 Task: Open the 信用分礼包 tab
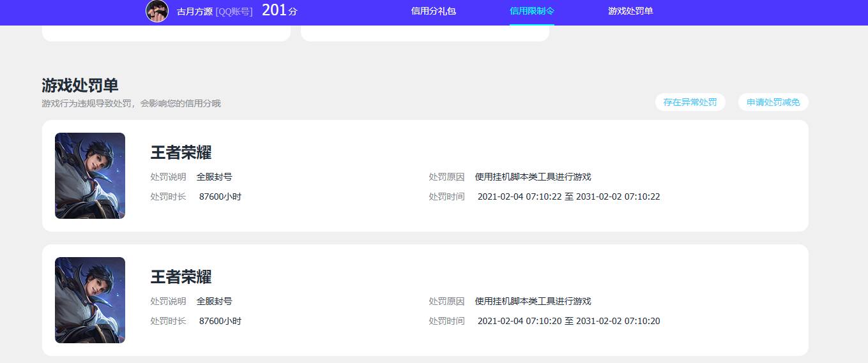434,11
